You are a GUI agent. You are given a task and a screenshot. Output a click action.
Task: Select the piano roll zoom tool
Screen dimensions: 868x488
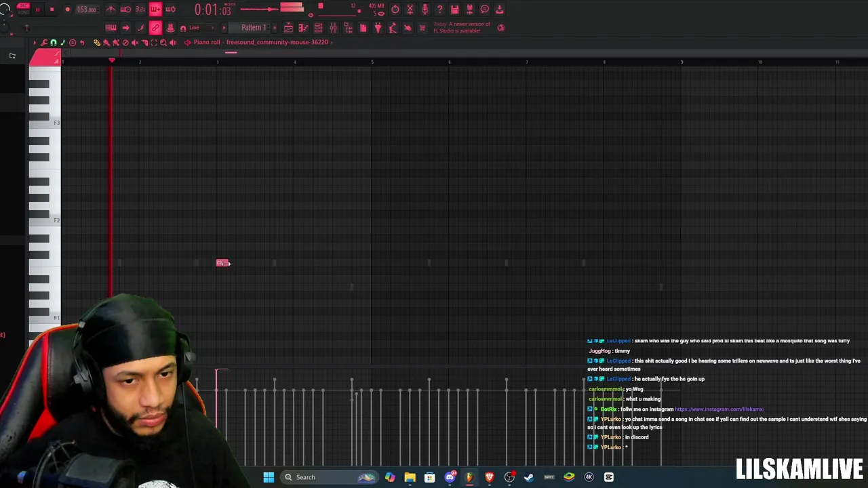pos(163,42)
